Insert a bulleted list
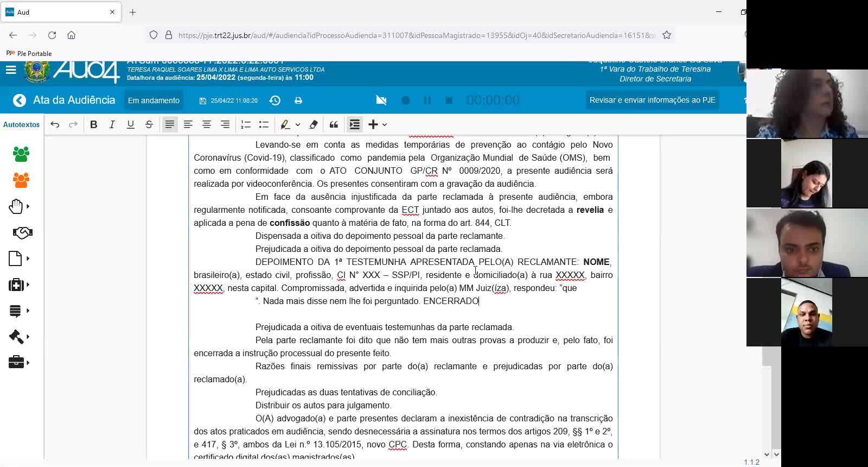This screenshot has width=868, height=467. (x=264, y=124)
